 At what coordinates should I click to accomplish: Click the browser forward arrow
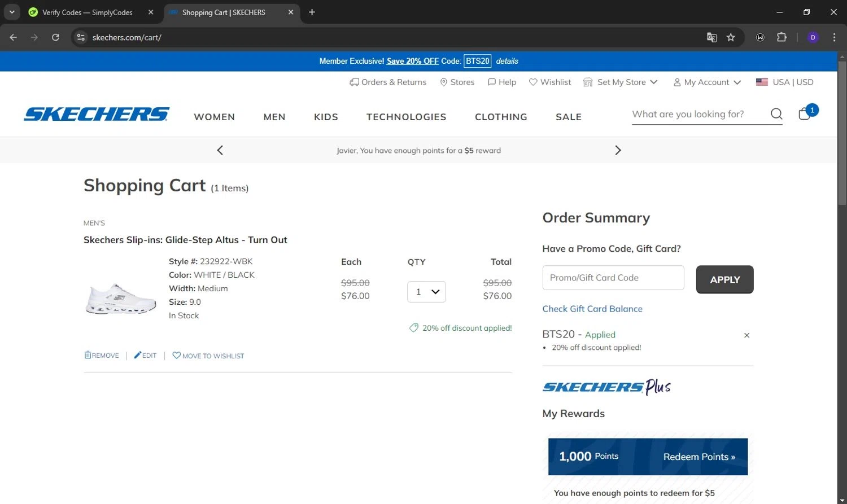[34, 37]
